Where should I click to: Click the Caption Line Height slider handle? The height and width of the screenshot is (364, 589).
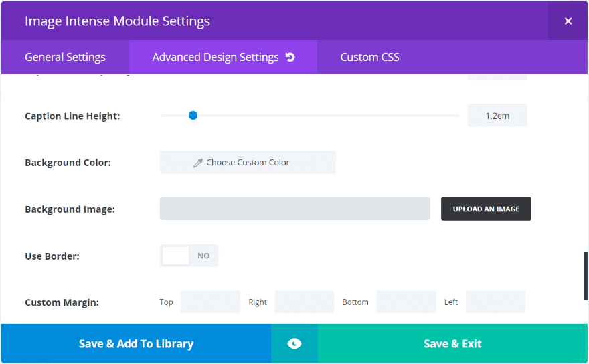193,116
